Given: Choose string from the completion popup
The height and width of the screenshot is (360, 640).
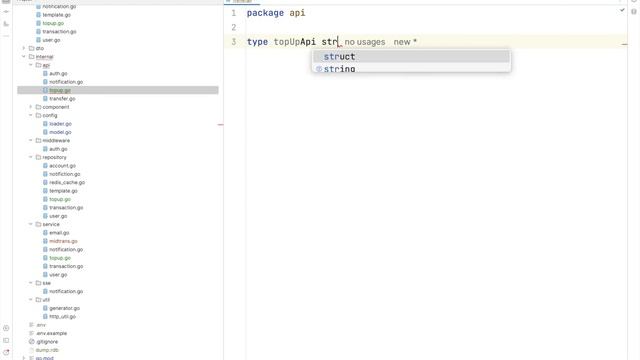Looking at the screenshot, I should coord(411,68).
